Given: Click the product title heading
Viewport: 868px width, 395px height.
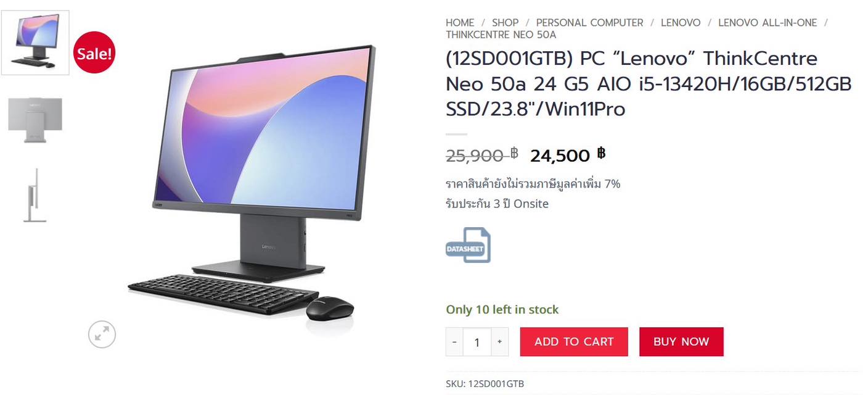Looking at the screenshot, I should click(649, 84).
